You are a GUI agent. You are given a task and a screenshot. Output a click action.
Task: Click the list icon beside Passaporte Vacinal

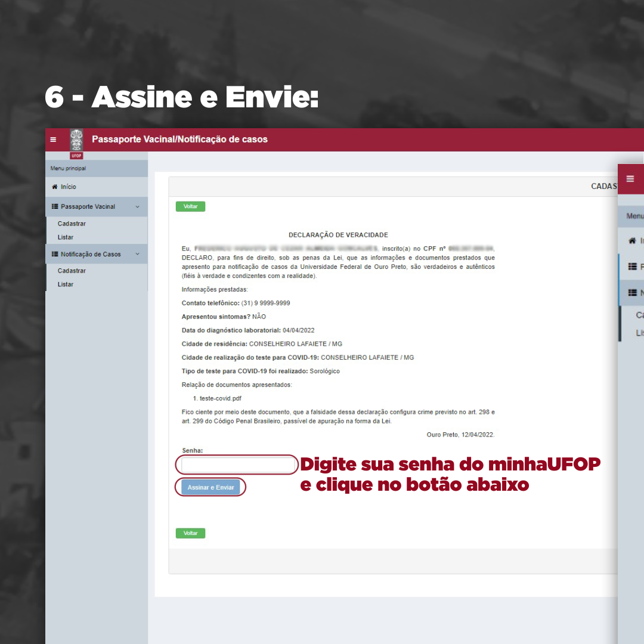pyautogui.click(x=55, y=206)
